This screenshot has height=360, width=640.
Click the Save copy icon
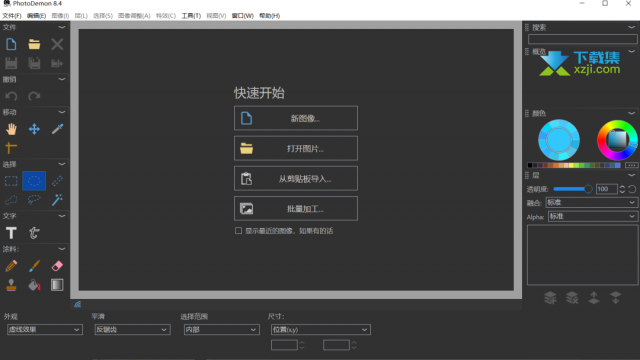(34, 63)
